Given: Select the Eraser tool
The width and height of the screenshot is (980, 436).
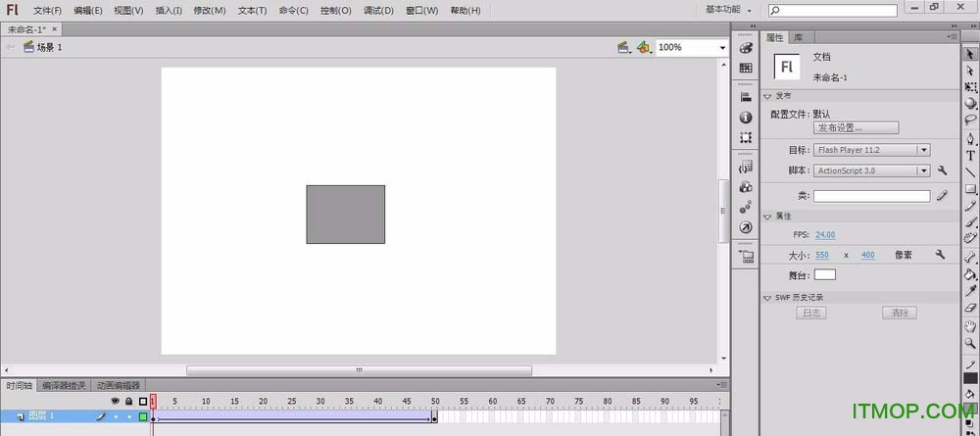Looking at the screenshot, I should coord(970,308).
